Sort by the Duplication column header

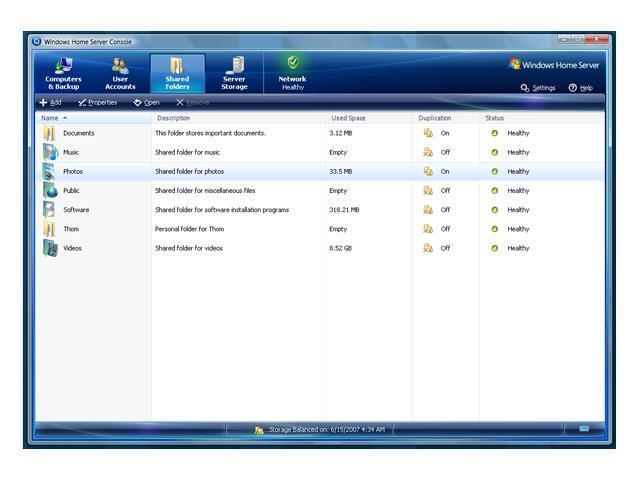(x=446, y=118)
